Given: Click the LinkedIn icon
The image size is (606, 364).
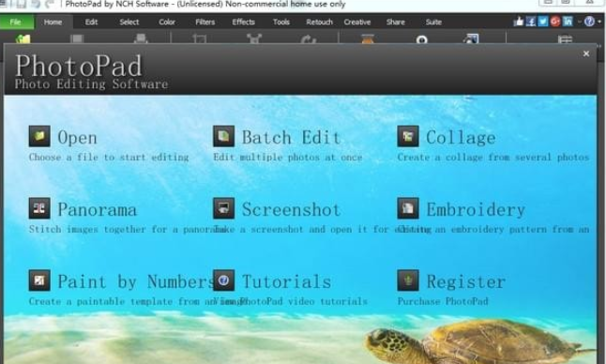Looking at the screenshot, I should pyautogui.click(x=568, y=22).
